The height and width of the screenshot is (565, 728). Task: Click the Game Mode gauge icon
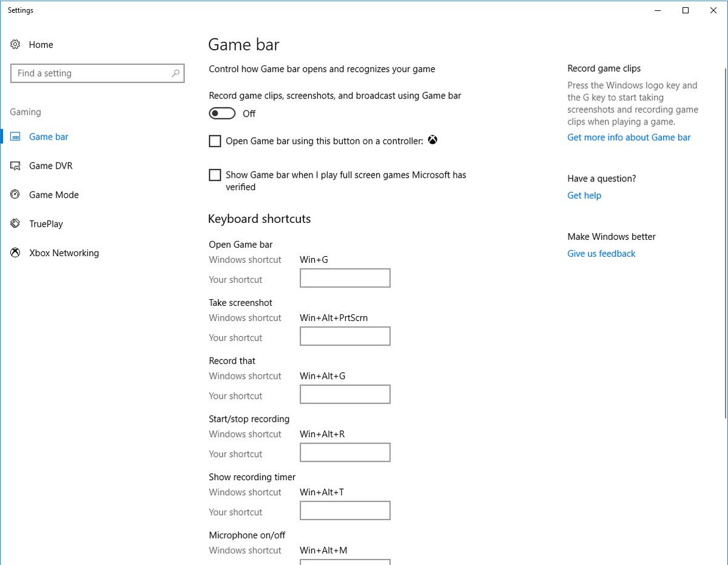pyautogui.click(x=16, y=195)
